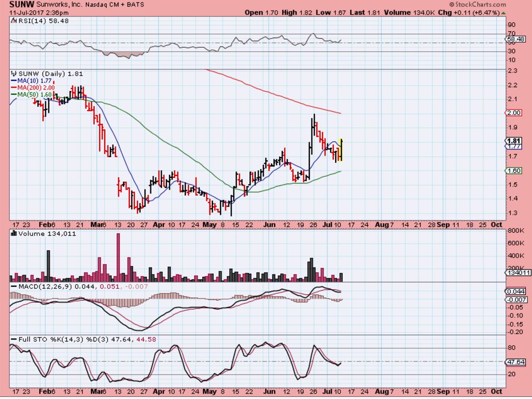Click the company name Sunworks, Inc.
532x399 pixels.
(x=58, y=5)
